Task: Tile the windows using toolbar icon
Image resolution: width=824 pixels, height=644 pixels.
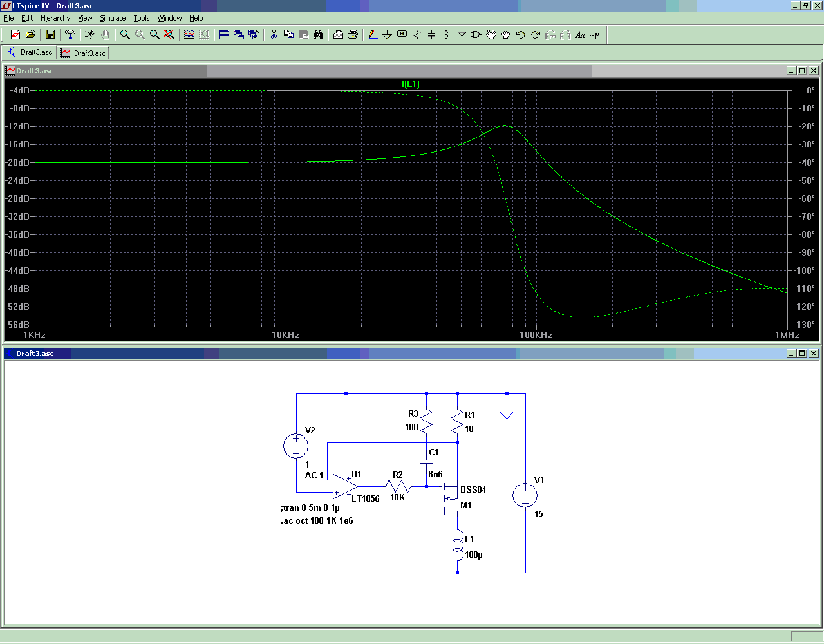Action: point(224,35)
